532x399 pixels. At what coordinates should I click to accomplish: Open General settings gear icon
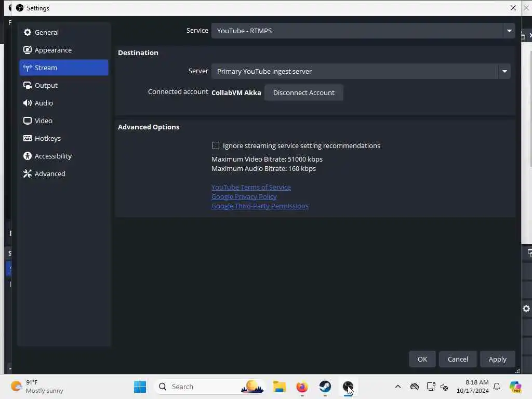28,32
